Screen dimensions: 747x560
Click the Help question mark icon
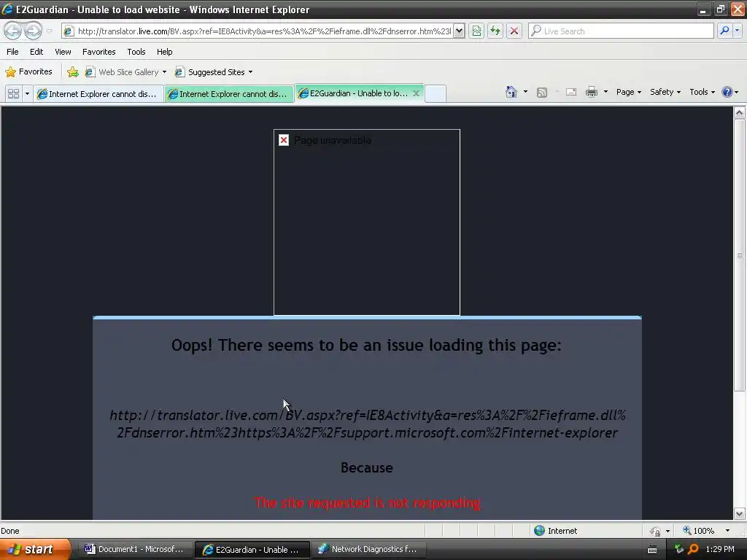tap(727, 92)
